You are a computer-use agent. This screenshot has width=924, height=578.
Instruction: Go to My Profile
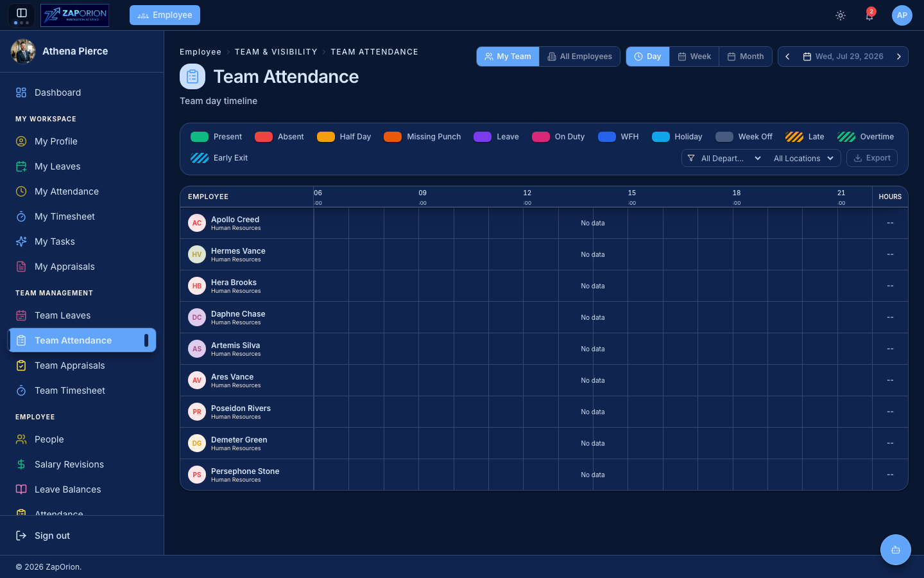82,141
